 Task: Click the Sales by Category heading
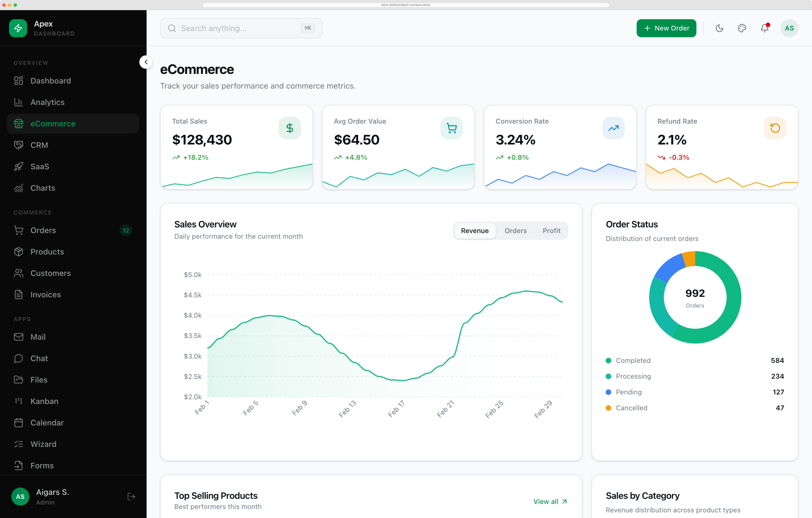642,495
